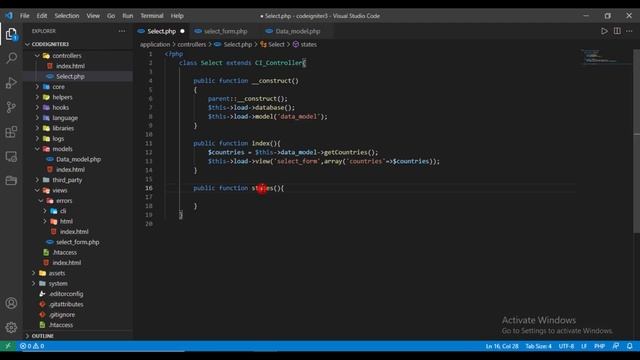Open Run and Debug view
This screenshot has height=360, width=640.
click(11, 82)
